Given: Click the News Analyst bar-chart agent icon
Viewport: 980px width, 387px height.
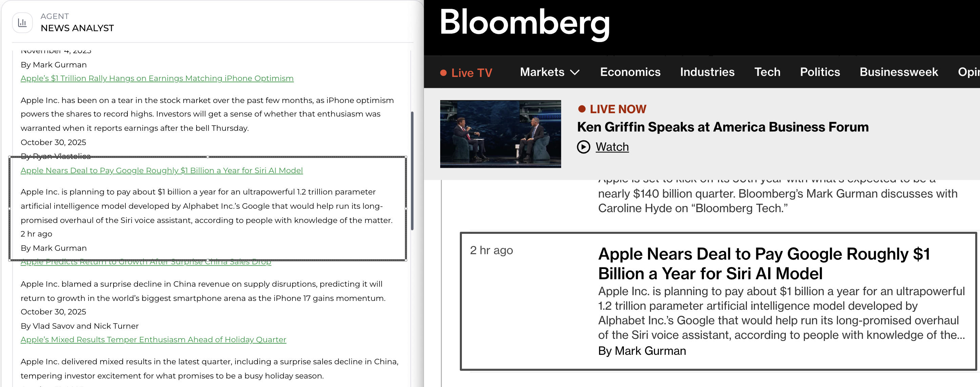Looking at the screenshot, I should (x=22, y=22).
